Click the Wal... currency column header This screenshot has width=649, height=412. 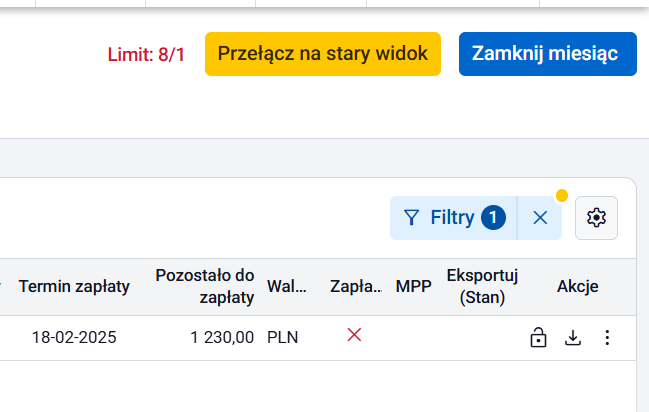pyautogui.click(x=287, y=287)
